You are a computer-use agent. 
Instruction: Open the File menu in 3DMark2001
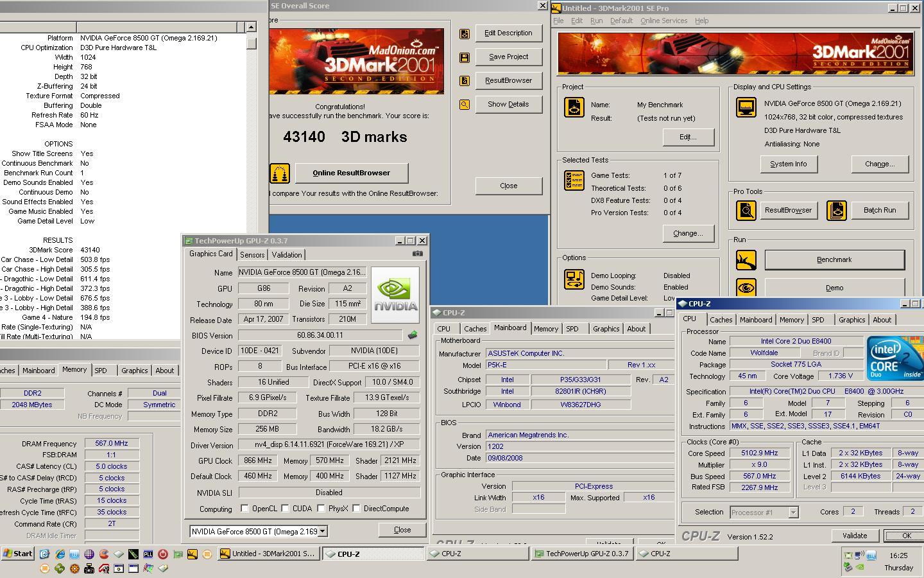point(558,21)
